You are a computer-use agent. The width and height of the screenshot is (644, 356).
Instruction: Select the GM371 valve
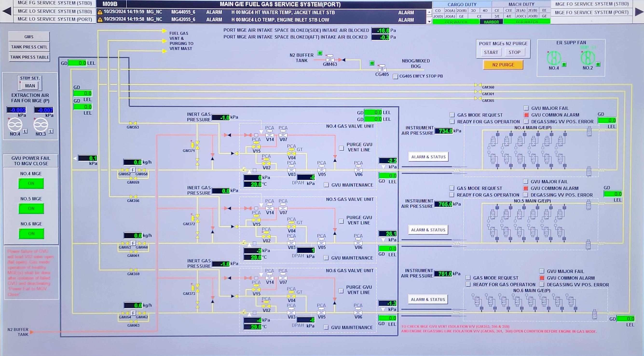[195, 145]
